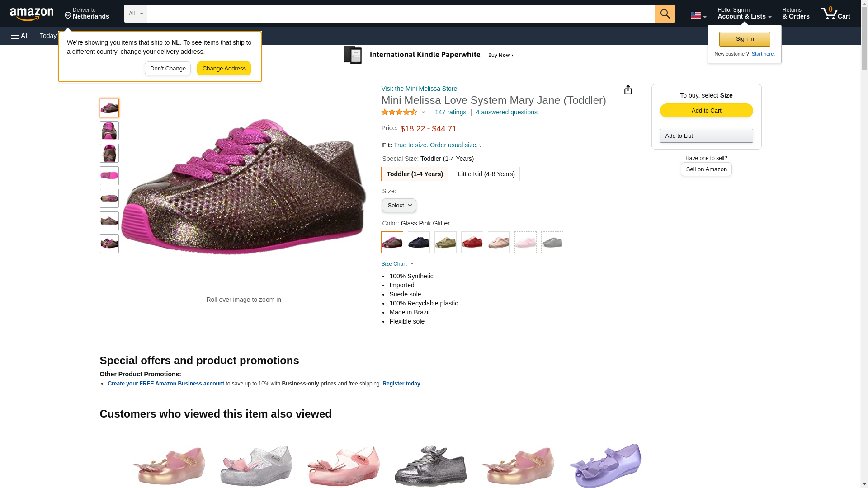Expand the Size Chart section
The height and width of the screenshot is (488, 868).
pyautogui.click(x=397, y=264)
